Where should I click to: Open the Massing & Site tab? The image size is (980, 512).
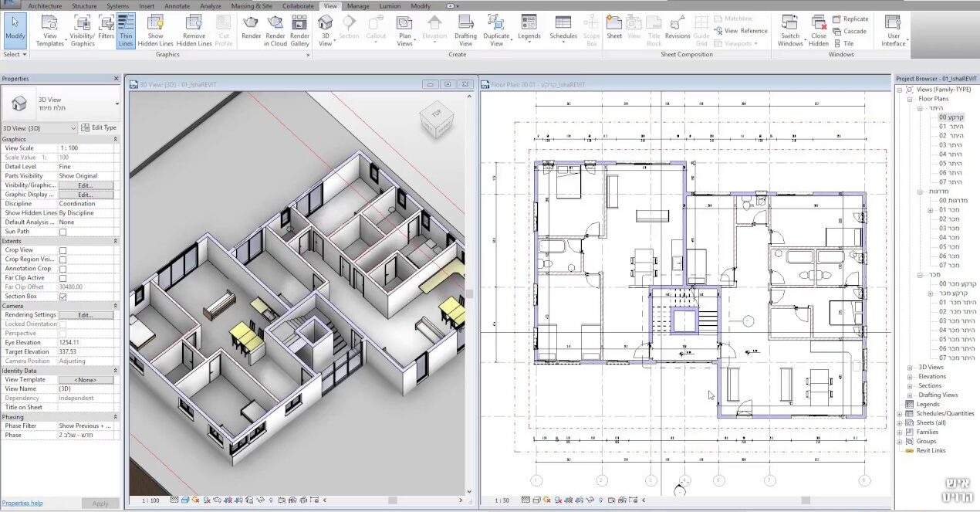coord(252,6)
